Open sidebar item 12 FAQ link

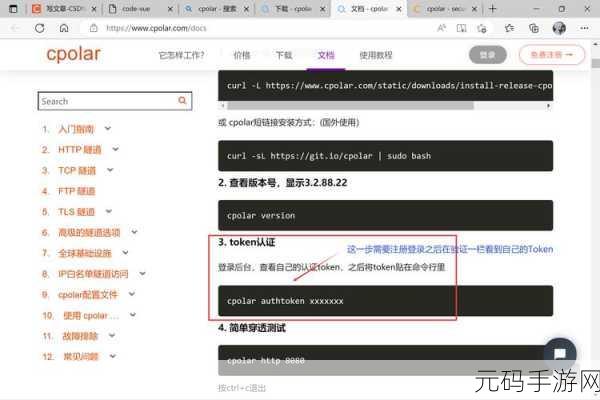click(x=80, y=357)
